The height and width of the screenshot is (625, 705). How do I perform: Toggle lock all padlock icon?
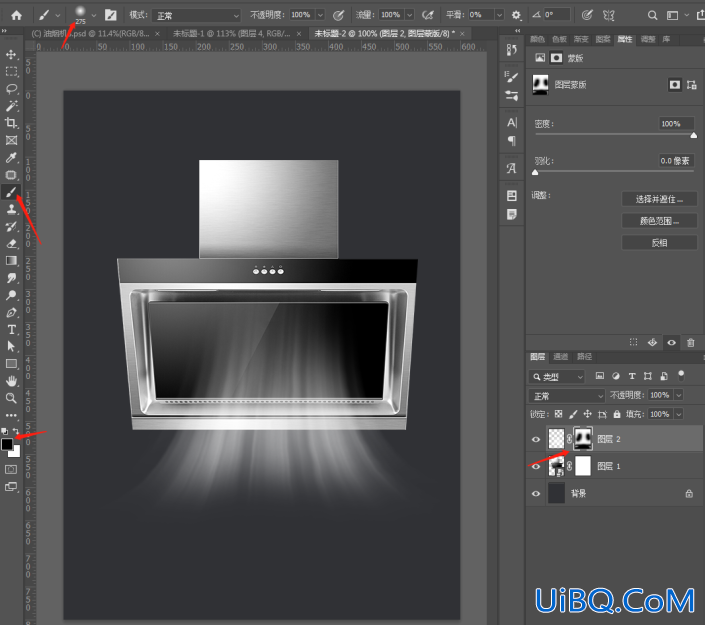click(617, 414)
